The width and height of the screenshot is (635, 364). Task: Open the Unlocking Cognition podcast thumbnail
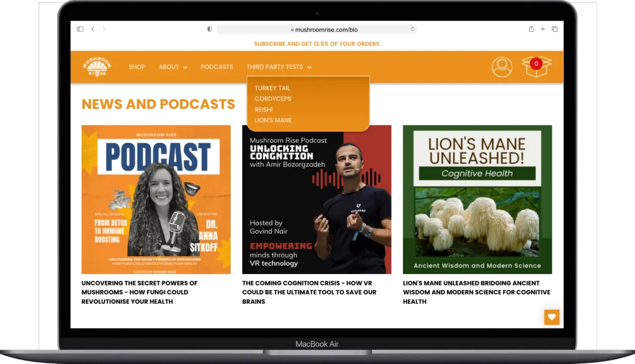[317, 199]
